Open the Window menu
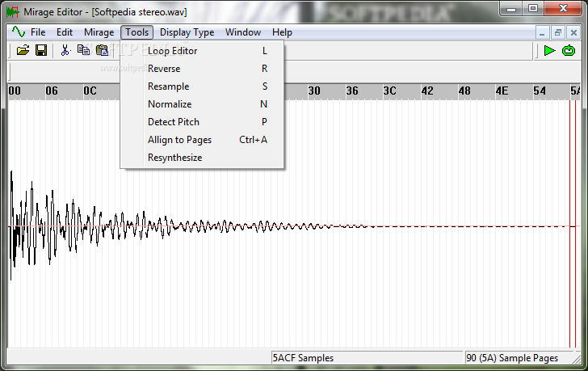588x371 pixels. click(x=243, y=32)
